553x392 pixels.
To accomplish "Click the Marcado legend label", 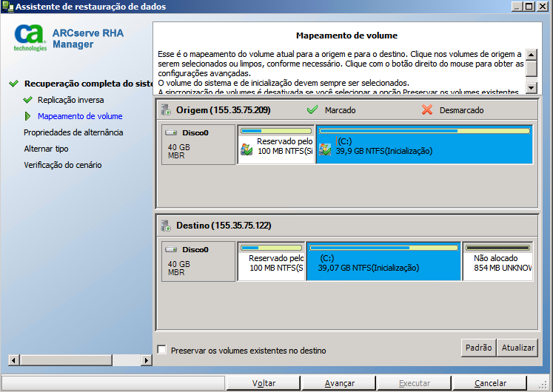I will pyautogui.click(x=340, y=110).
